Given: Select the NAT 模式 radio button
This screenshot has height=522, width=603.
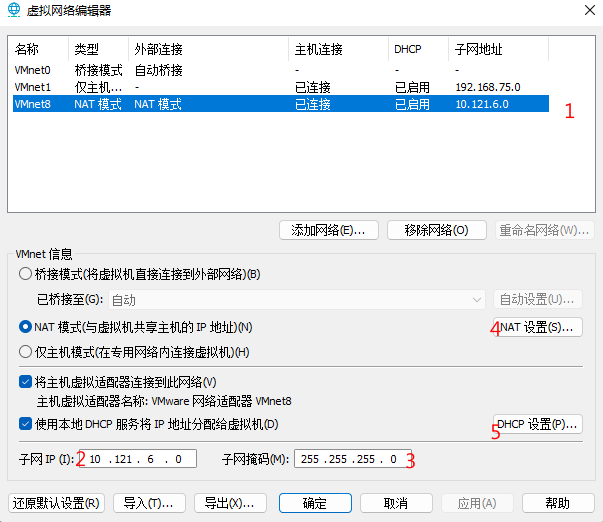Looking at the screenshot, I should (x=25, y=327).
